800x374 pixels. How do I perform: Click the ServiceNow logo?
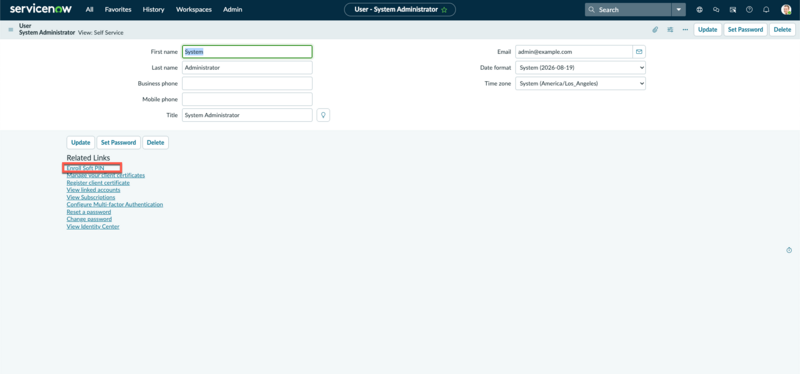tap(41, 9)
